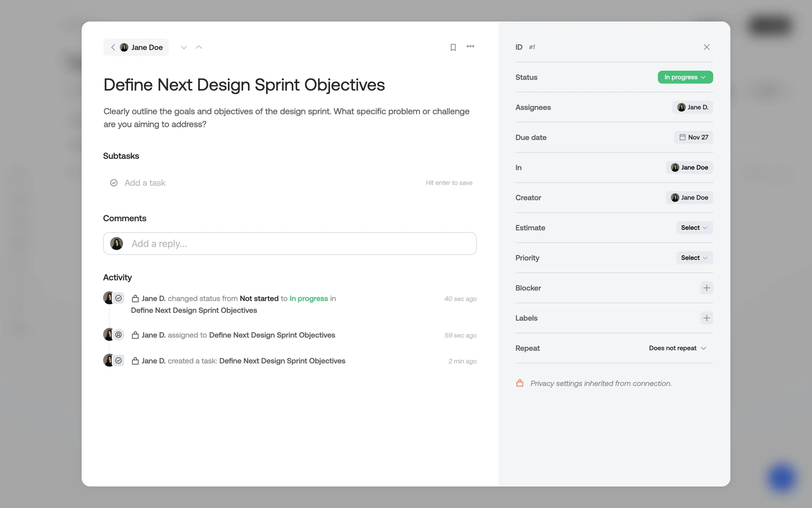The width and height of the screenshot is (812, 508).
Task: Click the subtask checkmark circle
Action: click(114, 183)
